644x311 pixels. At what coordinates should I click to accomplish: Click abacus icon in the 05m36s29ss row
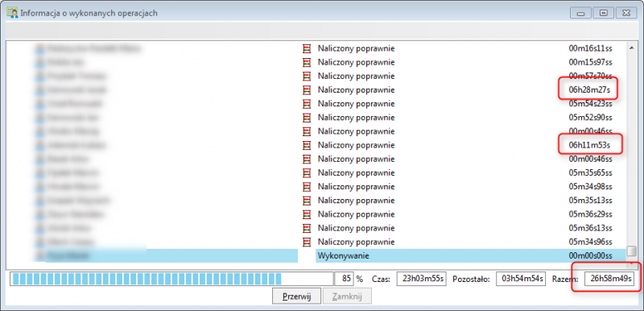point(307,214)
